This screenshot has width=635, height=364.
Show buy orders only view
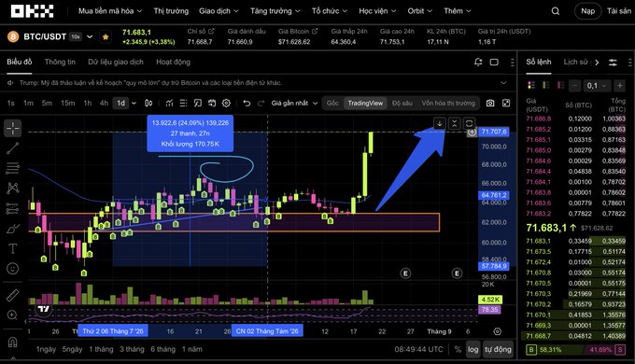pos(546,85)
